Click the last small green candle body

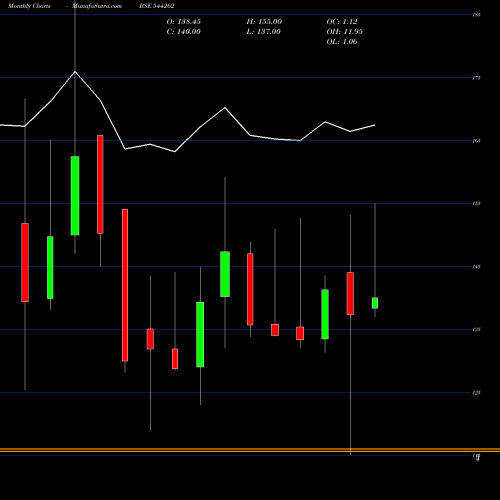coord(375,303)
